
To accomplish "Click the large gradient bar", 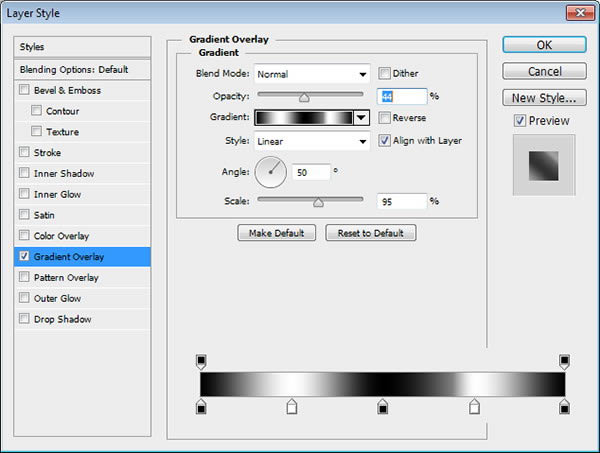I will (x=383, y=384).
